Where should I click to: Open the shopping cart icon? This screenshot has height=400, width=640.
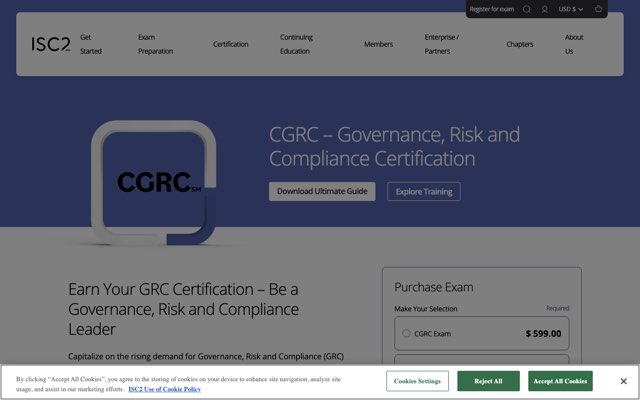click(x=598, y=9)
